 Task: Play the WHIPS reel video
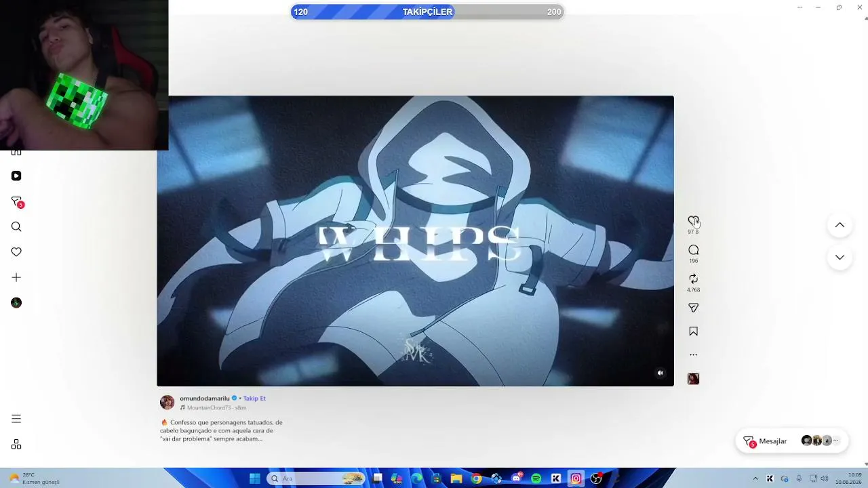(415, 241)
